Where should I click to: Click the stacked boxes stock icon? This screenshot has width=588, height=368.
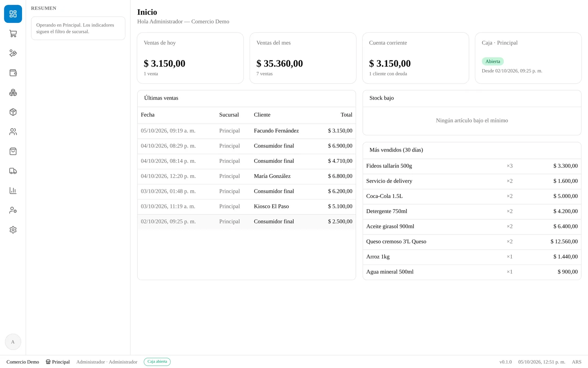point(13,92)
